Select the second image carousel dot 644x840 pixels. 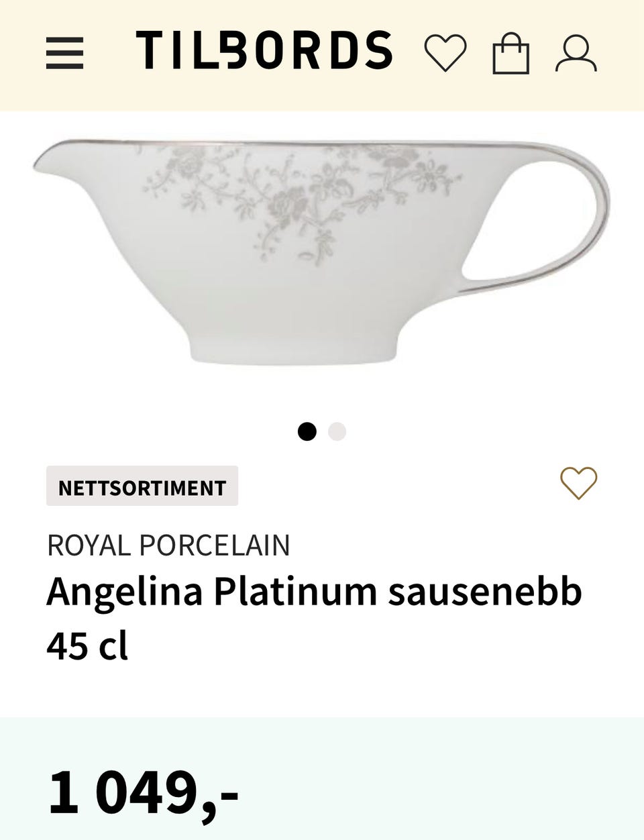[337, 431]
